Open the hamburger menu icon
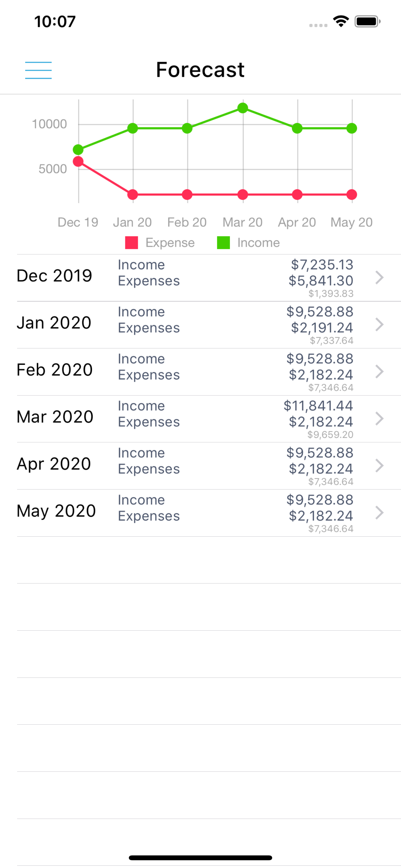 38,70
